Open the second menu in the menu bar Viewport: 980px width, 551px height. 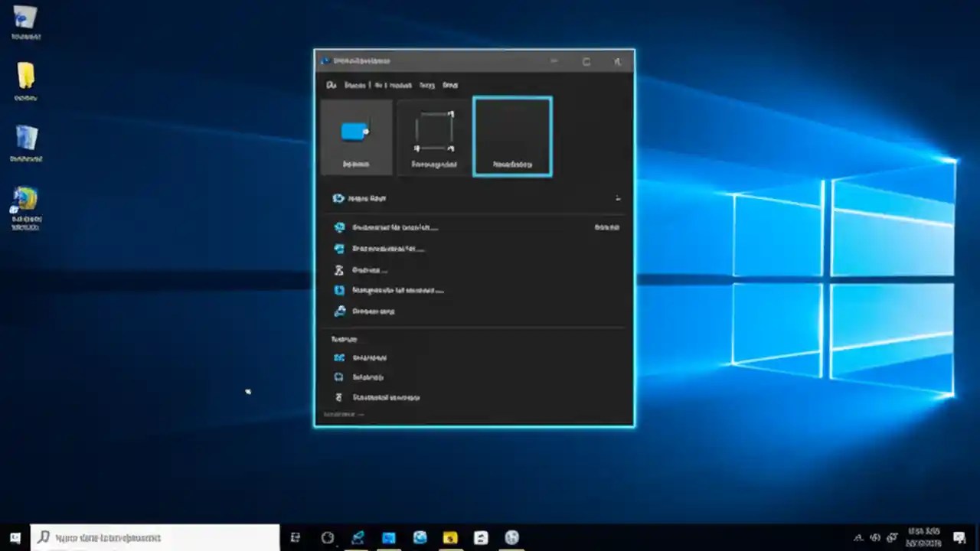tap(355, 85)
